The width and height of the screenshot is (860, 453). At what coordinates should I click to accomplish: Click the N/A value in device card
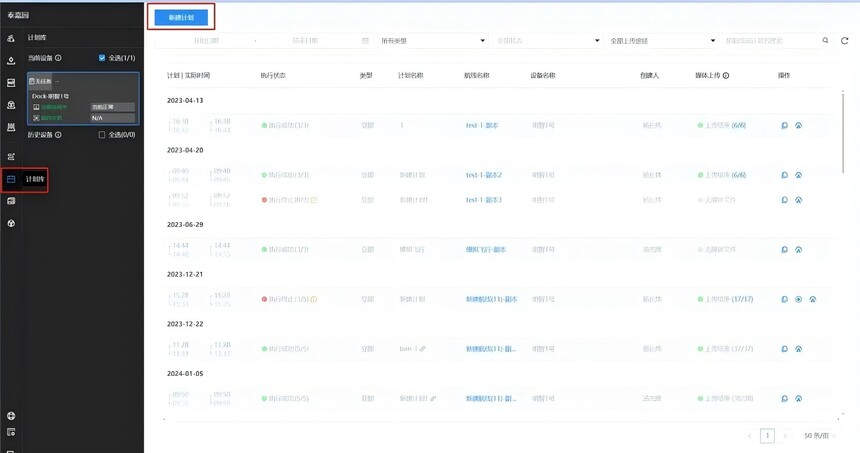[x=112, y=118]
